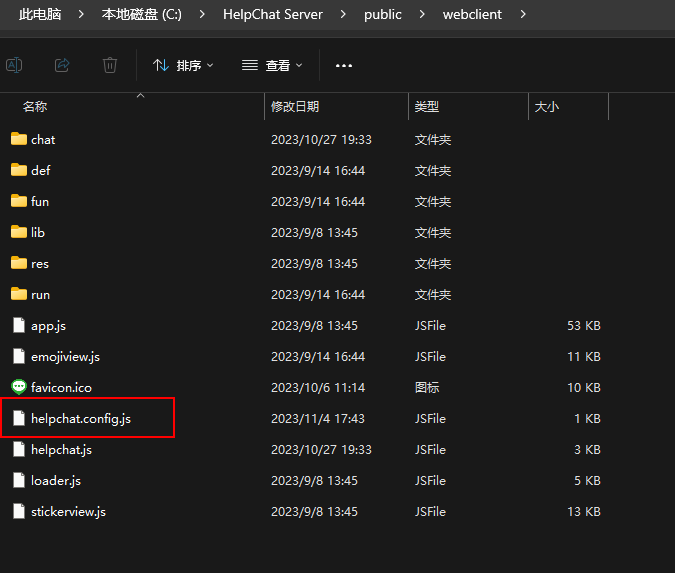The image size is (675, 573).
Task: Select the loader.js file icon
Action: 19,480
